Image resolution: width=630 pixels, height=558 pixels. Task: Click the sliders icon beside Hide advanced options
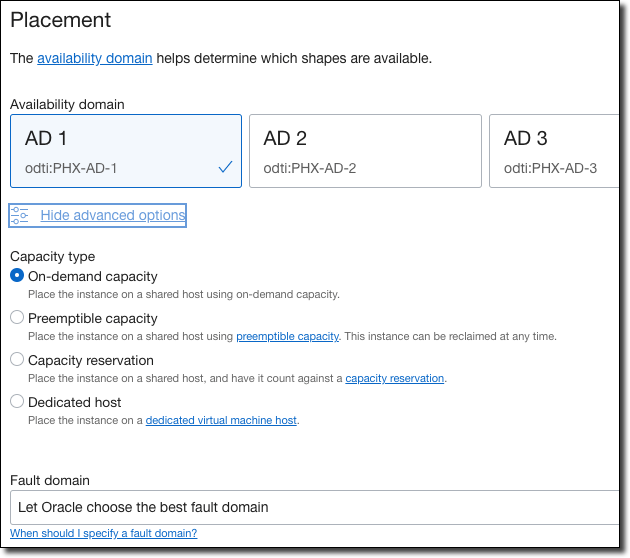(19, 215)
